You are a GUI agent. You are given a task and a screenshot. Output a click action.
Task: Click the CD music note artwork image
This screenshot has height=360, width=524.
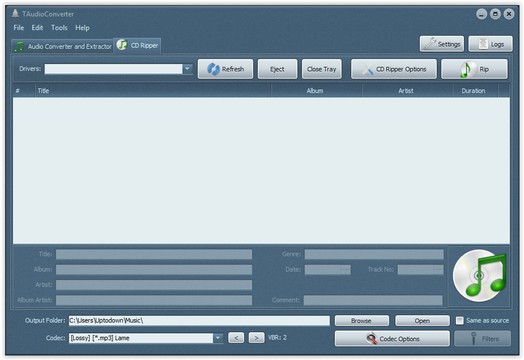click(479, 275)
